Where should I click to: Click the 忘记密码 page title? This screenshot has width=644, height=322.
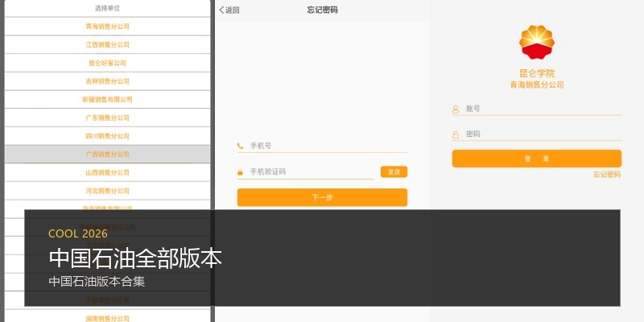[x=323, y=10]
